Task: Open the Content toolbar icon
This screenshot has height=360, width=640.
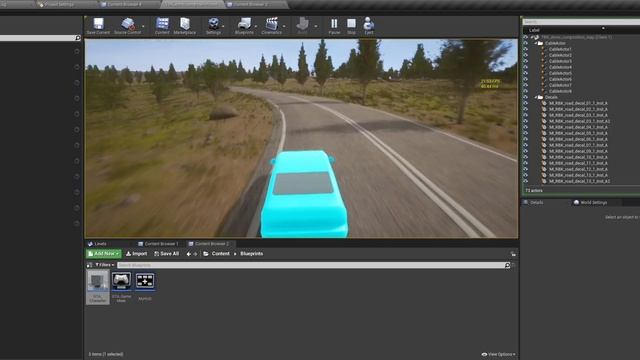Action: pos(162,24)
